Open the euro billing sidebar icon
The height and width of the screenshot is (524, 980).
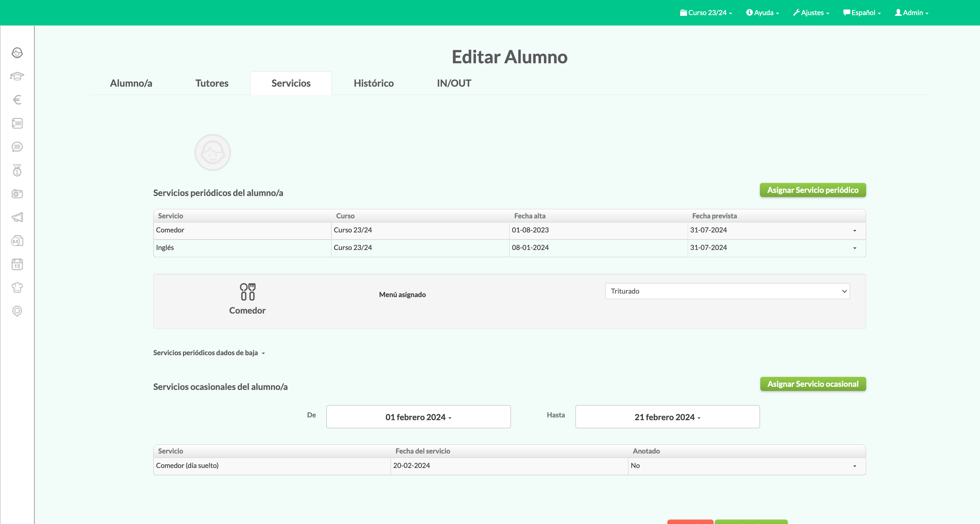(17, 100)
